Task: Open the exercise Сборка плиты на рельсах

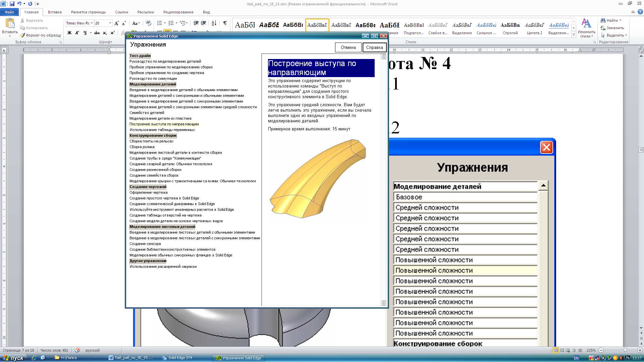Action: coord(151,141)
